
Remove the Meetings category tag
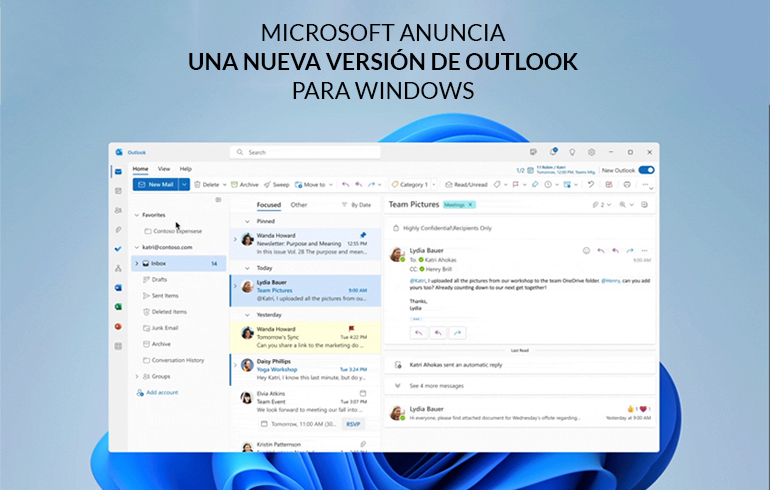click(x=470, y=205)
